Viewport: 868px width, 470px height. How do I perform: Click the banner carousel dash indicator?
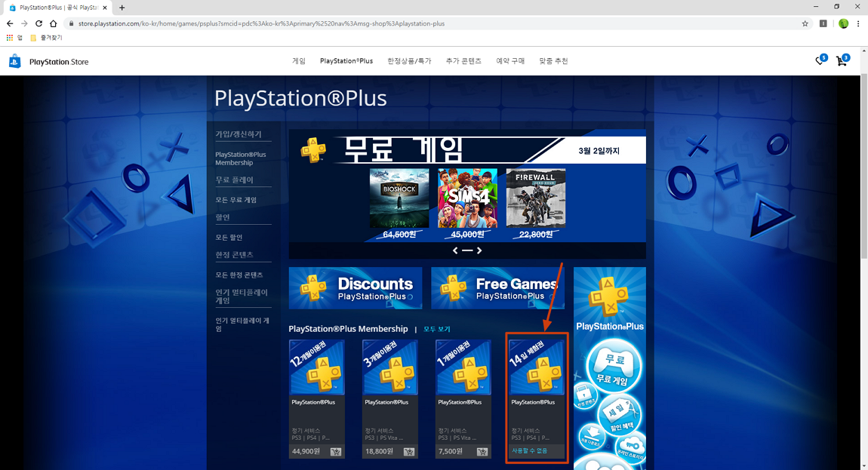pyautogui.click(x=467, y=250)
